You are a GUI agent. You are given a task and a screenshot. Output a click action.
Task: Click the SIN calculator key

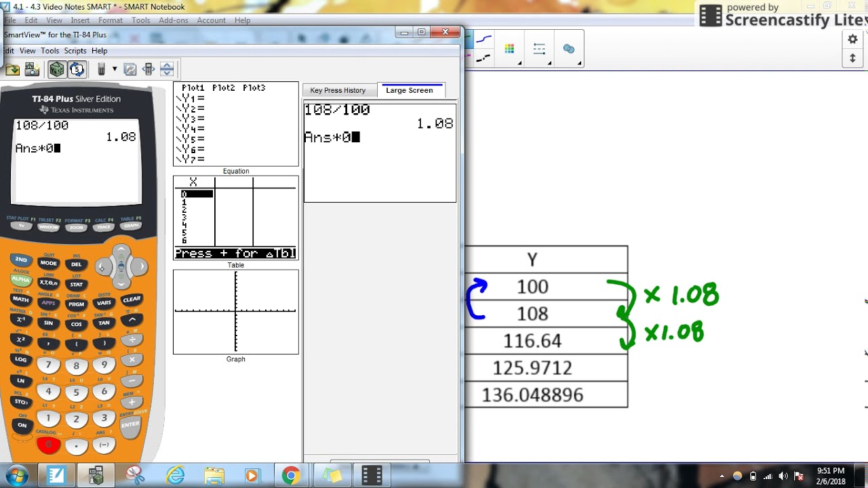[x=48, y=323]
